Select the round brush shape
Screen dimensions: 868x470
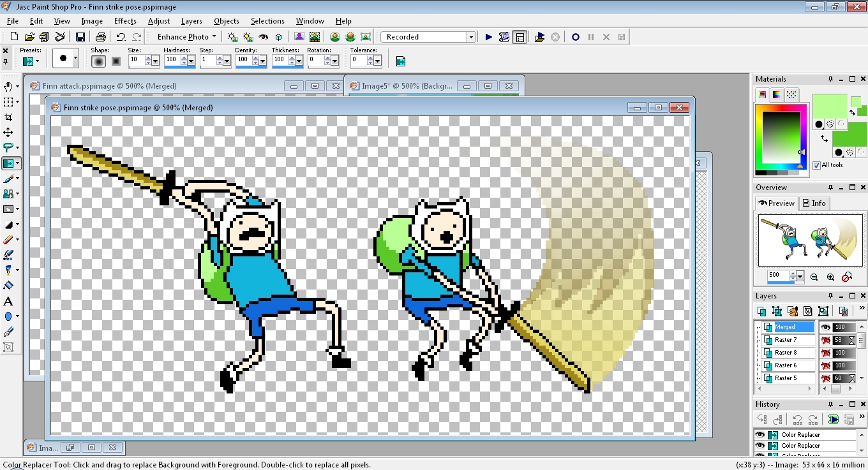[x=98, y=61]
